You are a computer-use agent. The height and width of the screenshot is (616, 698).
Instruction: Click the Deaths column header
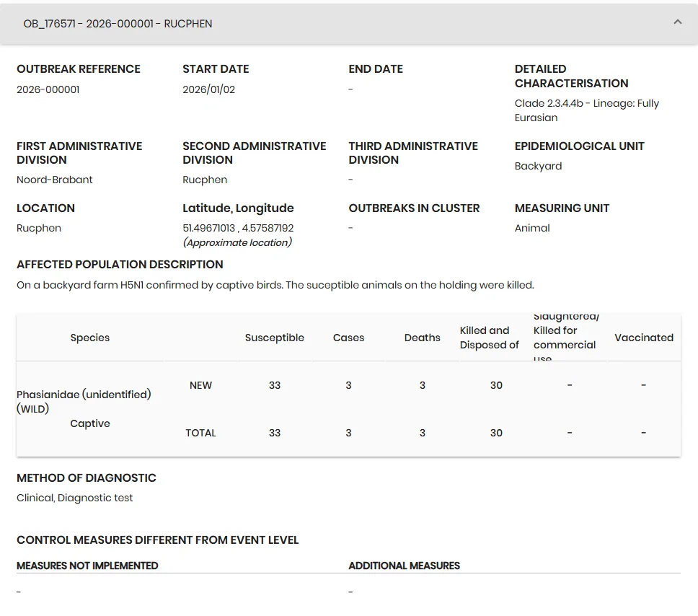pyautogui.click(x=422, y=338)
